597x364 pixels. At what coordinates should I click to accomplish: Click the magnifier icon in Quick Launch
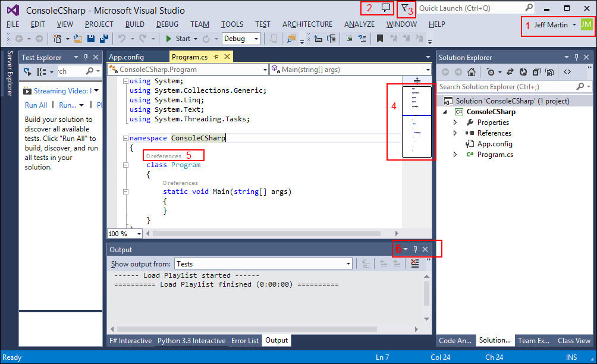point(529,8)
